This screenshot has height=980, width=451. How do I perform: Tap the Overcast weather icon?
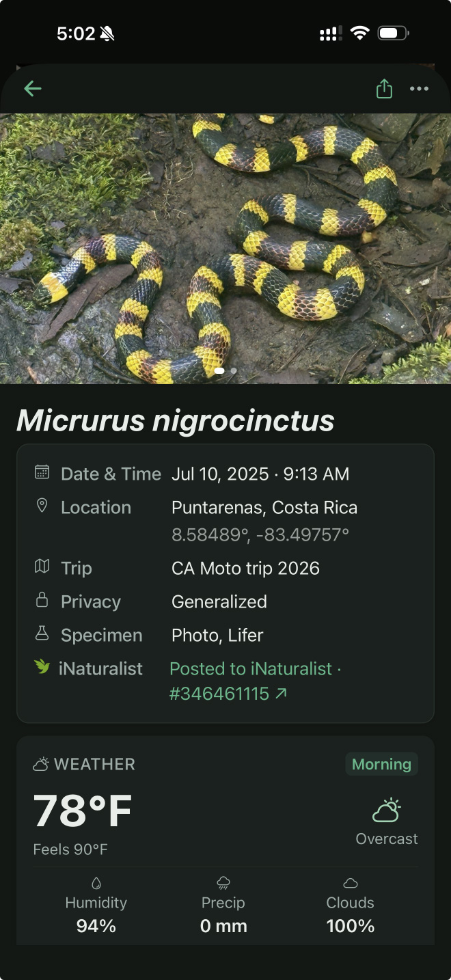coord(386,811)
